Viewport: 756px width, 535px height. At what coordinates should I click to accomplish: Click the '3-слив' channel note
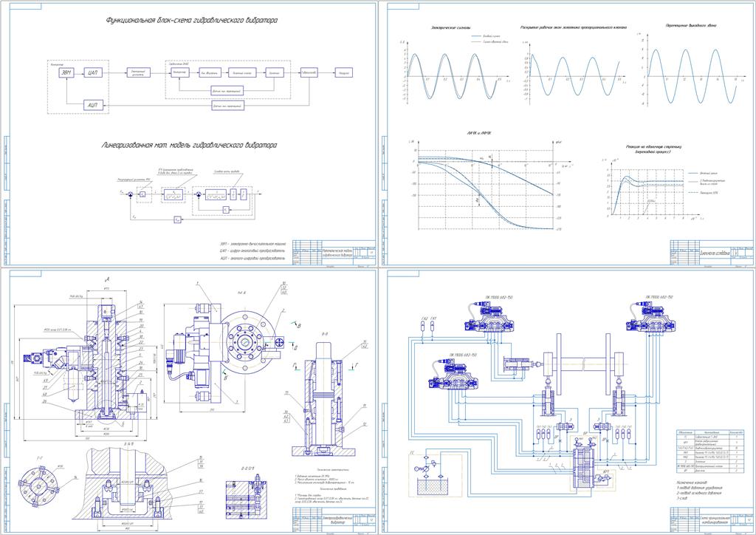(683, 500)
